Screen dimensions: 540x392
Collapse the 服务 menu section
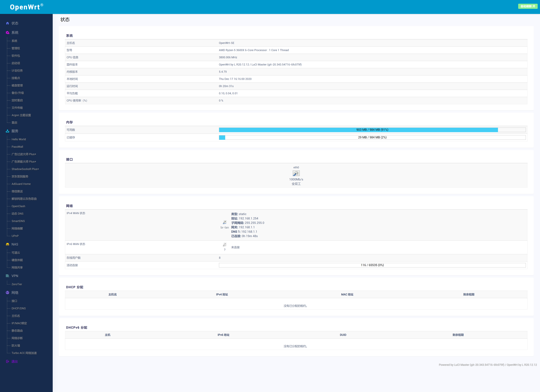(15, 131)
